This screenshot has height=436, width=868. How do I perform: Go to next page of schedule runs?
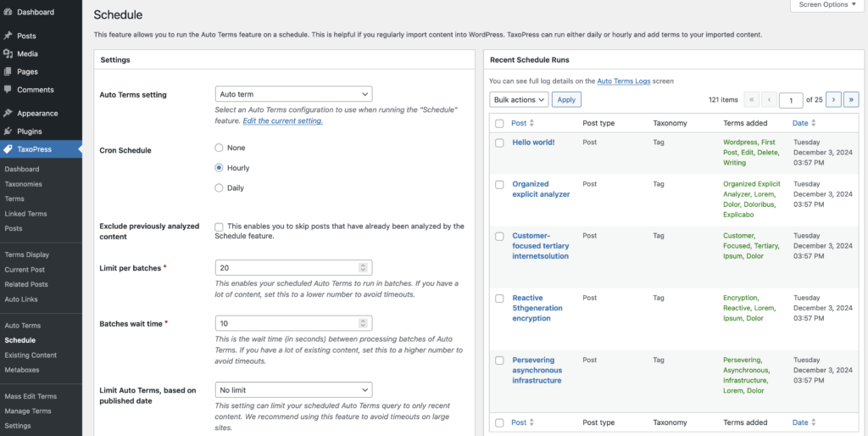coord(833,100)
